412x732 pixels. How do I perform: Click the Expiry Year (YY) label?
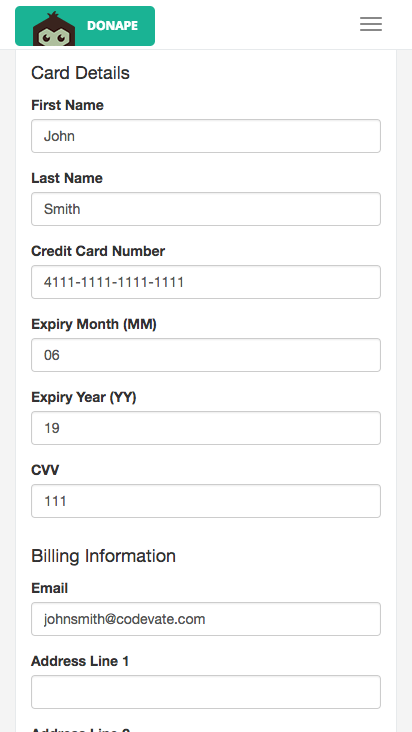point(84,397)
